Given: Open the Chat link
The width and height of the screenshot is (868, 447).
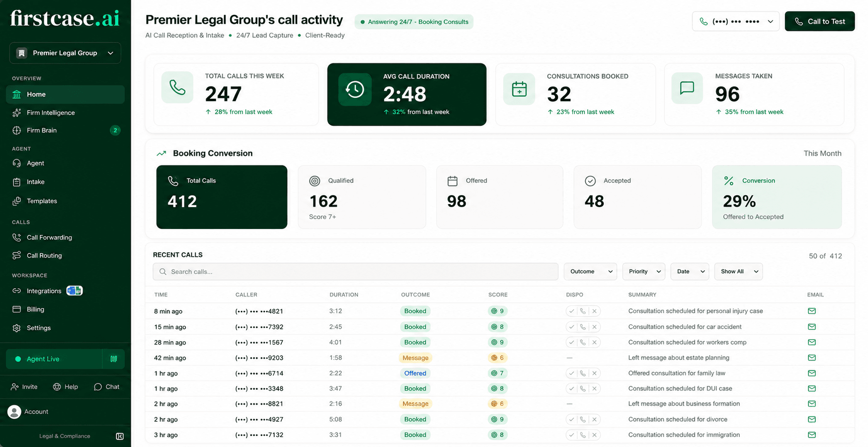Looking at the screenshot, I should coord(107,387).
